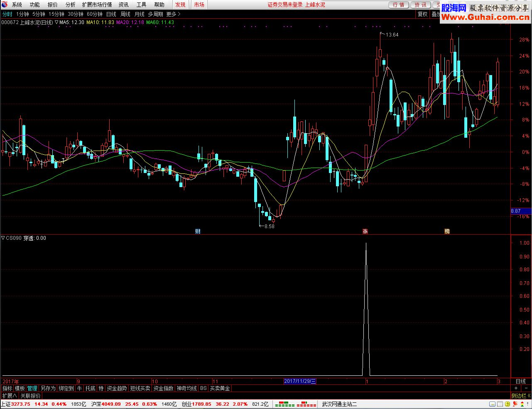Select the 牛 indicator tab
532x409 pixels.
click(79, 389)
